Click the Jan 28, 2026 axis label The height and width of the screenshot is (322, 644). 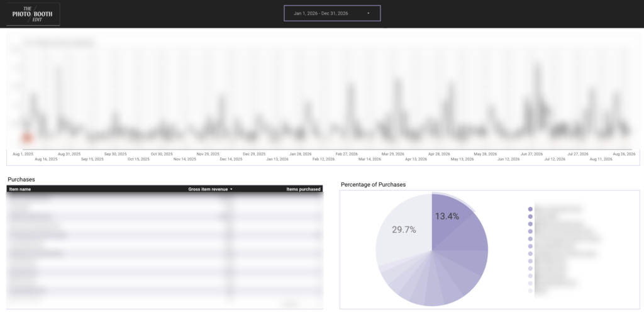[300, 154]
